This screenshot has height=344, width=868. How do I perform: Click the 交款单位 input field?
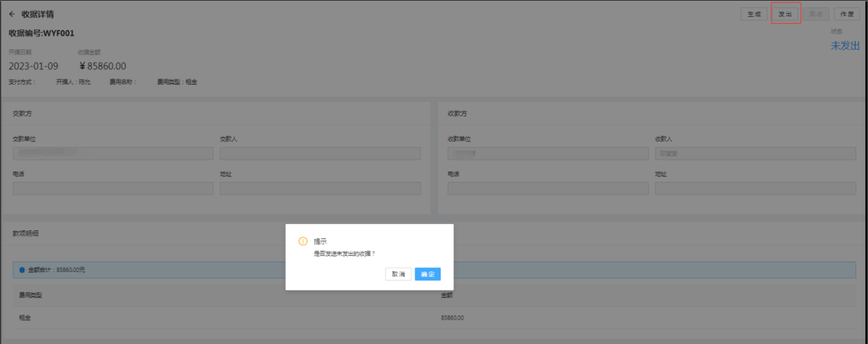click(113, 154)
